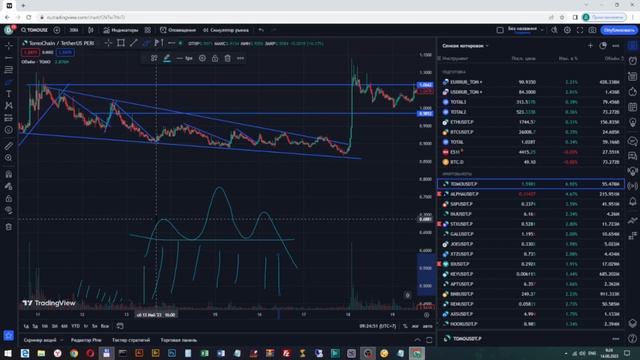The width and height of the screenshot is (640, 360).
Task: Select the emoji icons tool in sidebar
Action: 9,130
